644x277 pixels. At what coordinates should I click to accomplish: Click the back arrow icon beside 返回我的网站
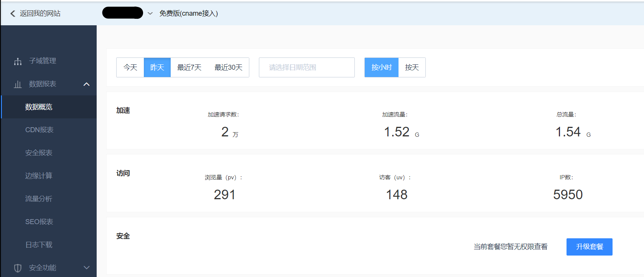tap(13, 14)
